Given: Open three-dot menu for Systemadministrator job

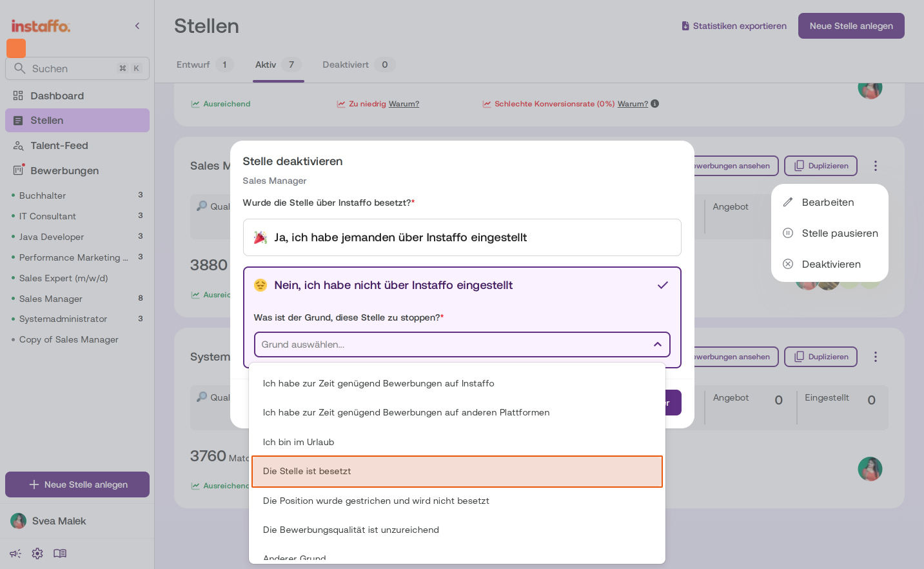Looking at the screenshot, I should pyautogui.click(x=875, y=357).
